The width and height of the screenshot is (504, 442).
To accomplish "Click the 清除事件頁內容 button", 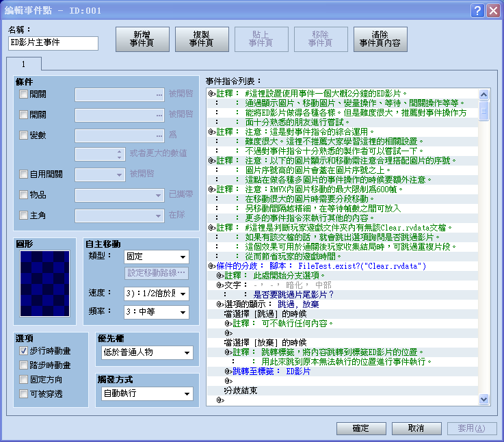I will click(x=380, y=39).
